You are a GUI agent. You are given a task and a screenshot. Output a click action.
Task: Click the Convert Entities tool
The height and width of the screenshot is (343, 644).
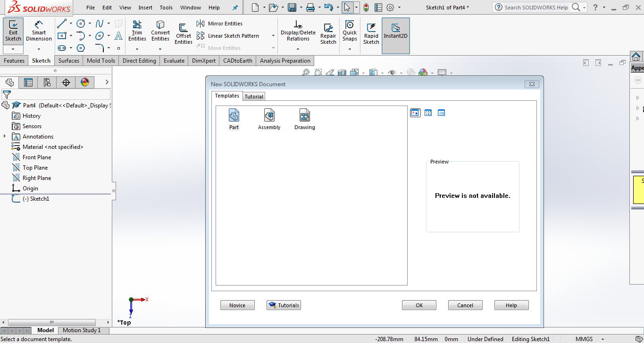(x=160, y=31)
